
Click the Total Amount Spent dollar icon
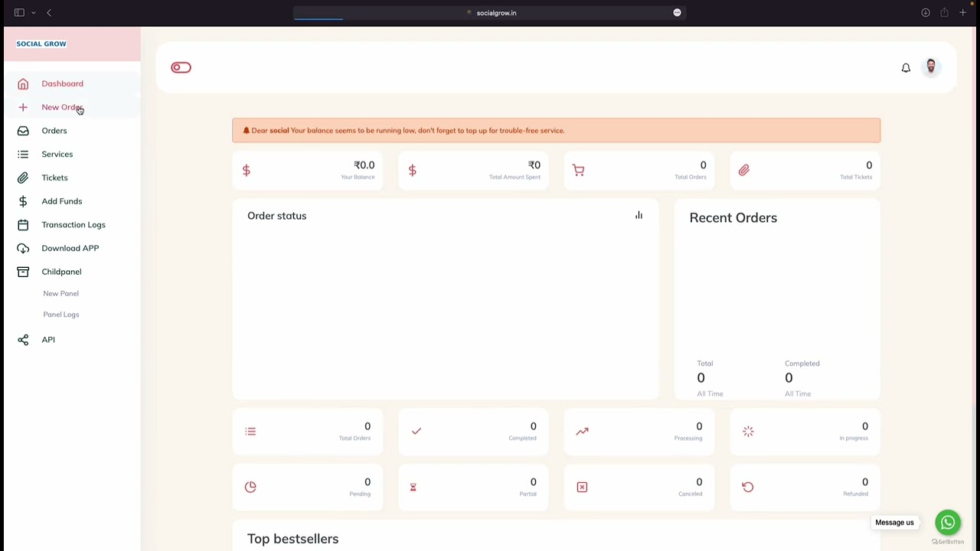tap(413, 171)
